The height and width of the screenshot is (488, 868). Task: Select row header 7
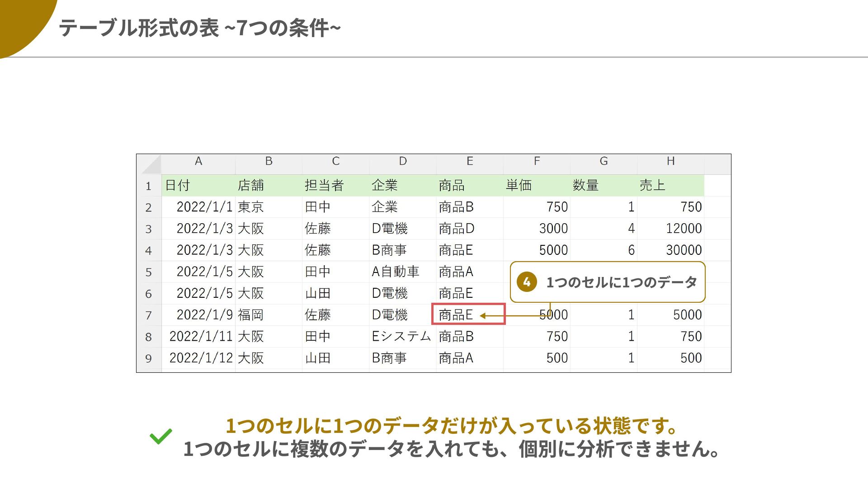(149, 315)
